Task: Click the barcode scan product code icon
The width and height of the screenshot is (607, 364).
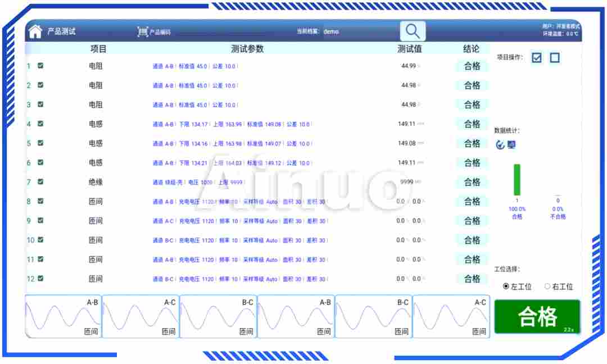Action: [143, 32]
